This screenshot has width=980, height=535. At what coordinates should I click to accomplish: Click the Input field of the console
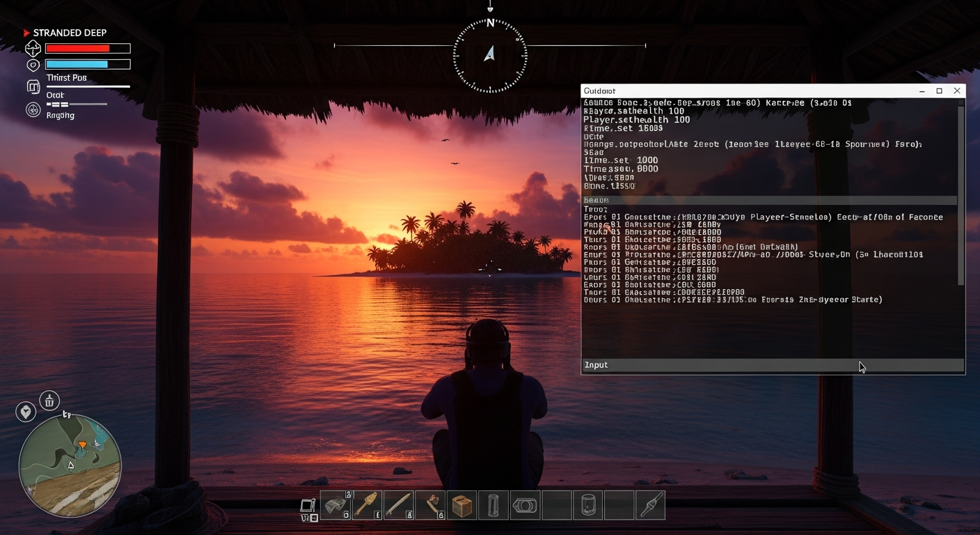(x=773, y=364)
